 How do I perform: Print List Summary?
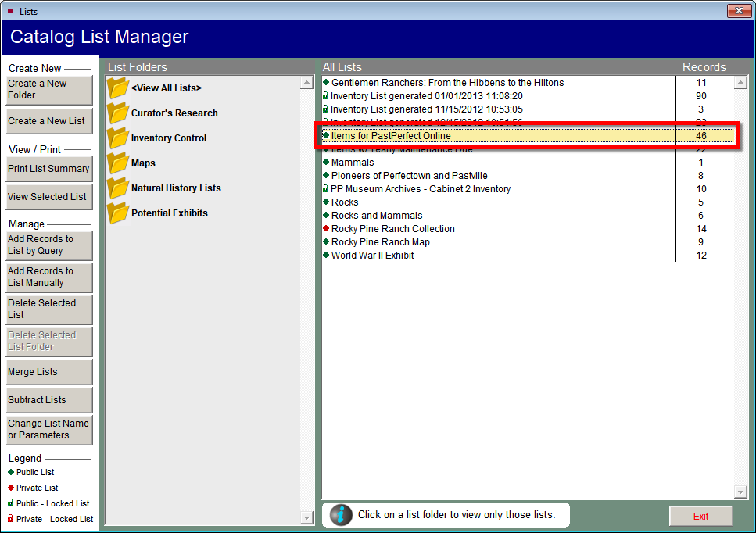(48, 169)
